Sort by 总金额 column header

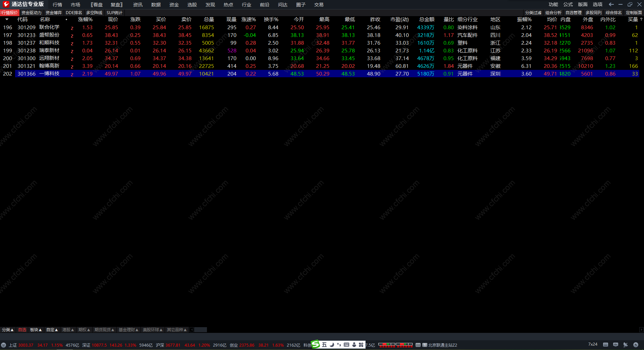pyautogui.click(x=427, y=19)
